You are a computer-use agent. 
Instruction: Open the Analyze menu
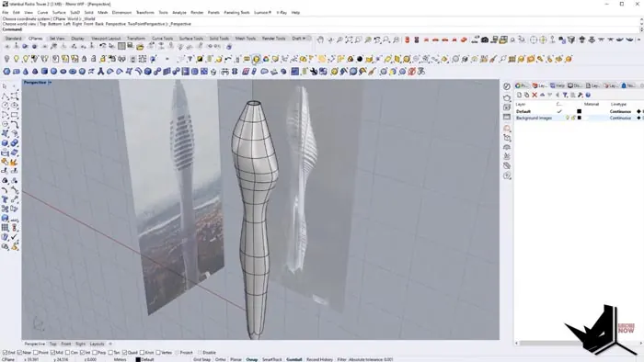(179, 13)
